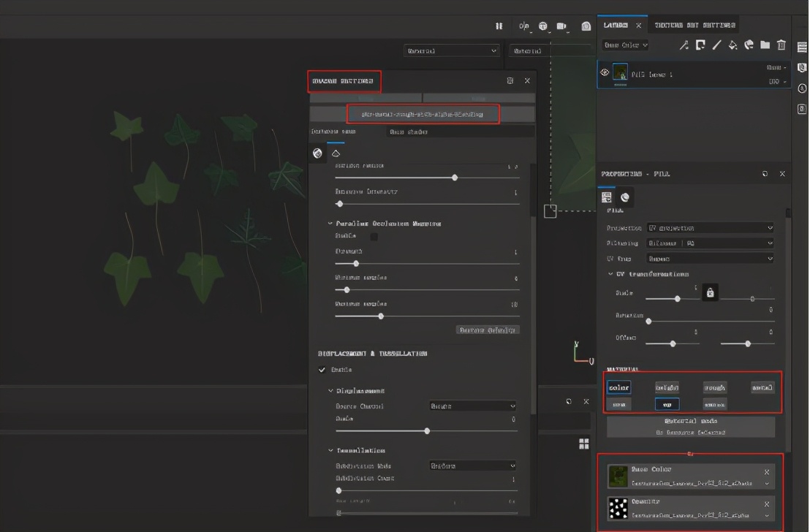The image size is (810, 532).
Task: Collapse the UV transformations section
Action: coord(611,274)
